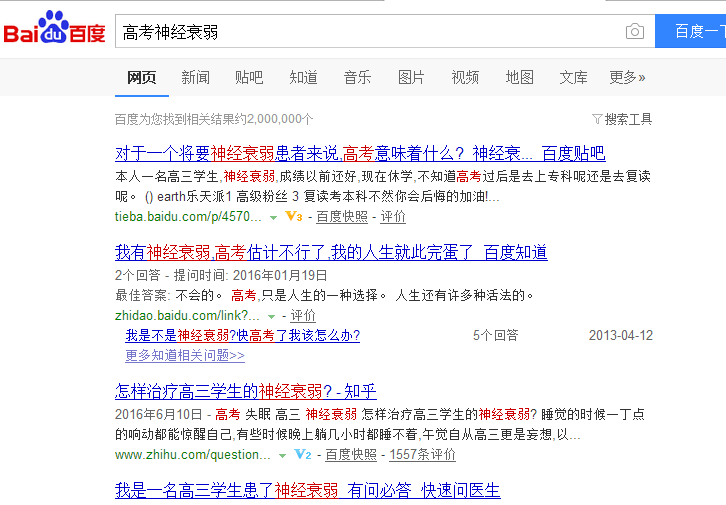Open sub-result 我是不是神经衰弱?快高考了我该怎么办?
The width and height of the screenshot is (726, 505).
(243, 336)
